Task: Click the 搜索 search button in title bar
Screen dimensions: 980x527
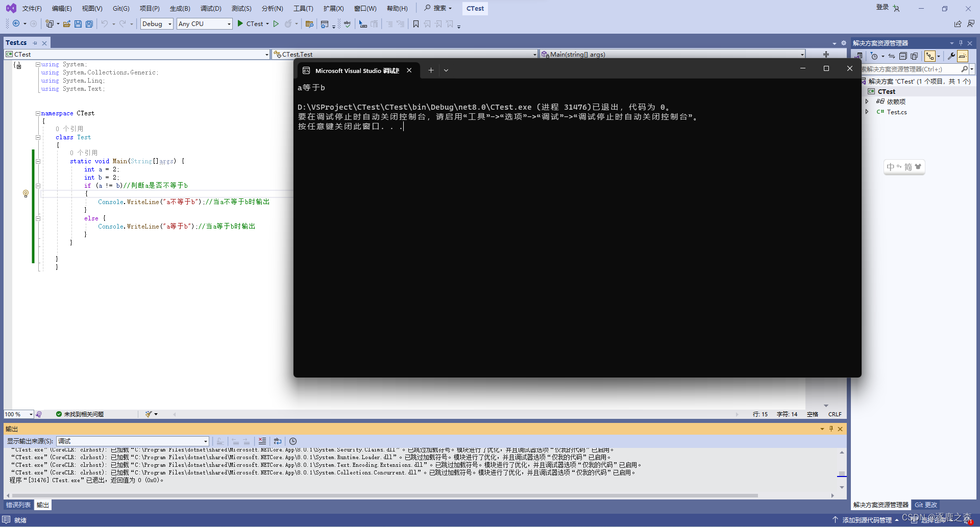Action: [x=438, y=8]
